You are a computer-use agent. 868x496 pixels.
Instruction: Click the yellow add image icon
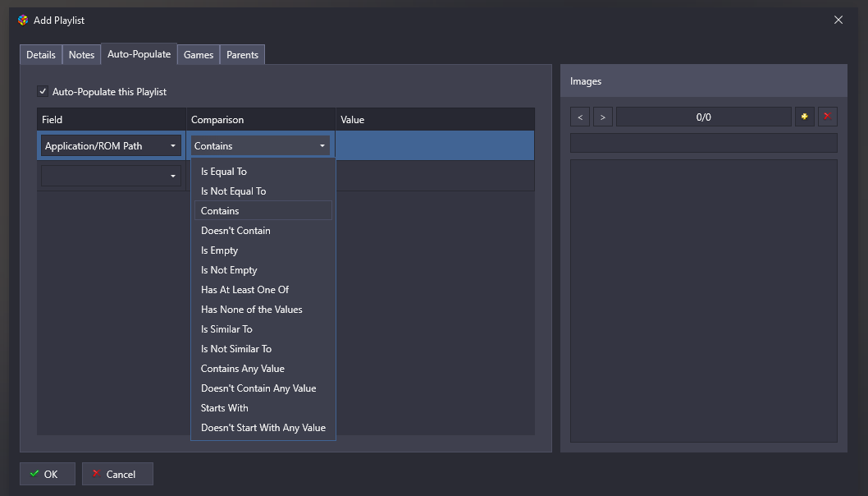[x=805, y=117]
